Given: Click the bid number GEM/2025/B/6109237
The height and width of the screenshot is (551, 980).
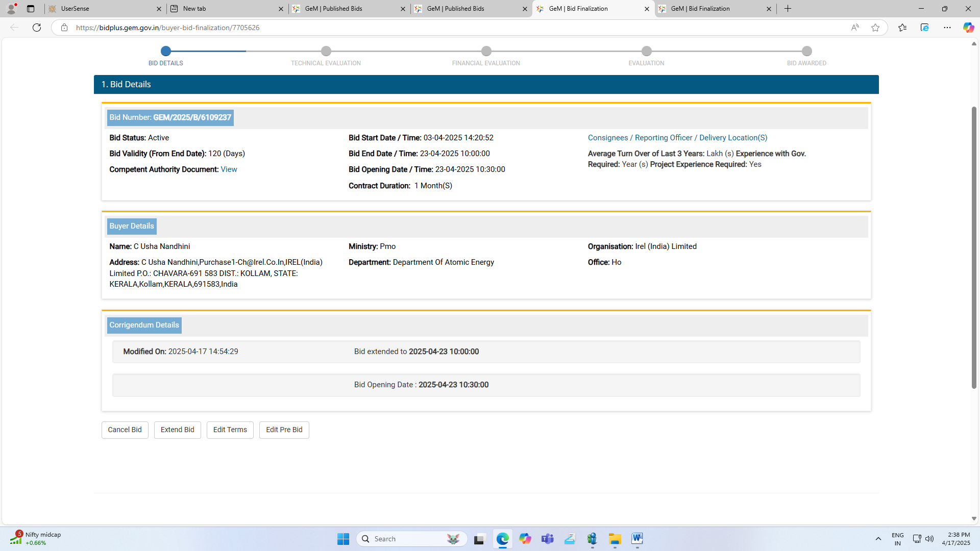Looking at the screenshot, I should pyautogui.click(x=192, y=117).
